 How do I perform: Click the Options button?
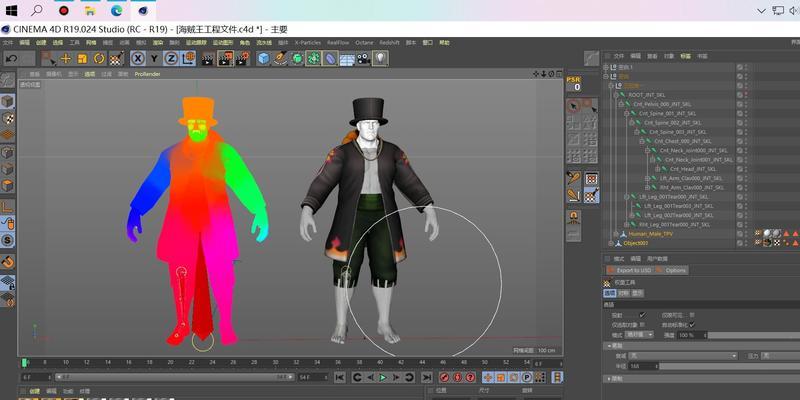point(671,270)
